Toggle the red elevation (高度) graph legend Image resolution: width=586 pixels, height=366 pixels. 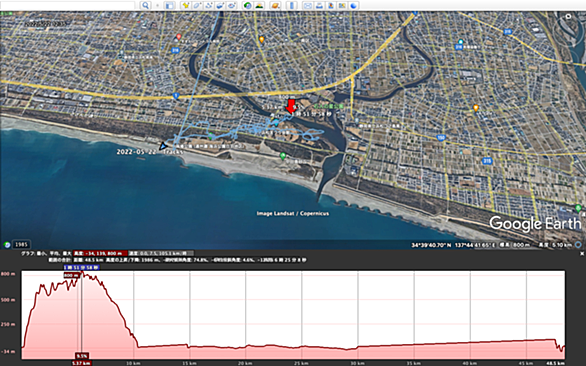(x=100, y=253)
